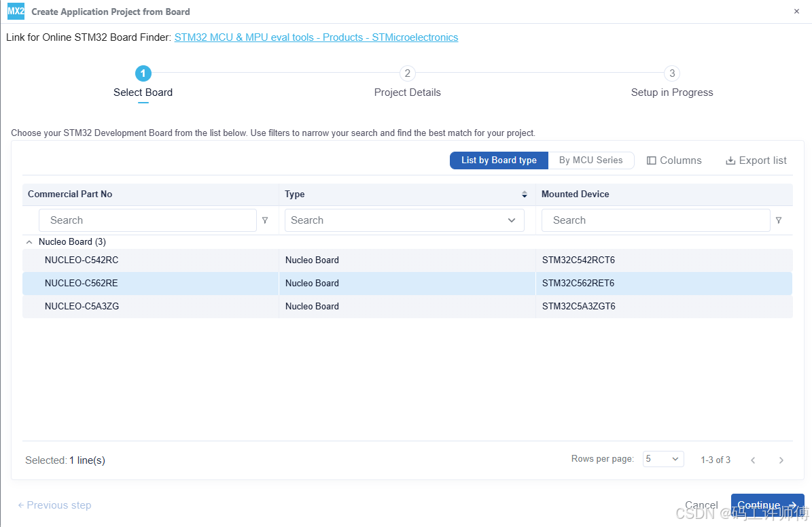The width and height of the screenshot is (812, 527).
Task: Export the board list
Action: click(756, 160)
